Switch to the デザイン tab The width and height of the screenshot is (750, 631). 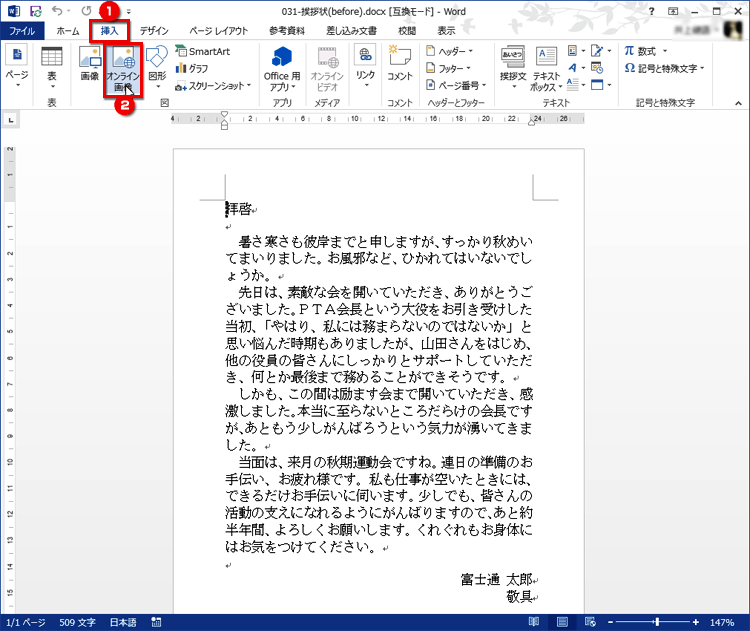(154, 31)
